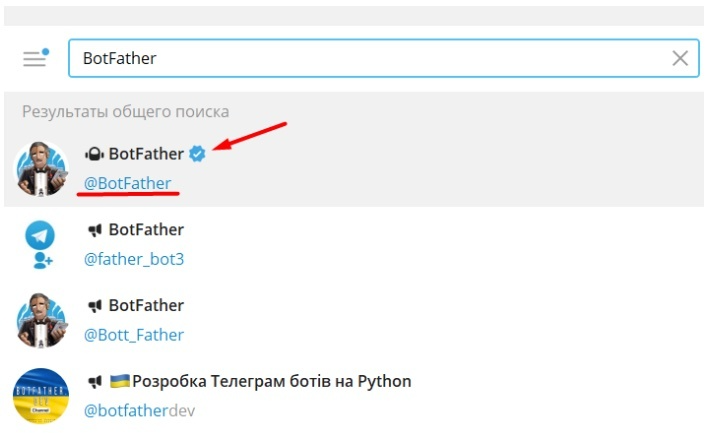
Task: Open the @Bott_Father username link
Action: 134,335
